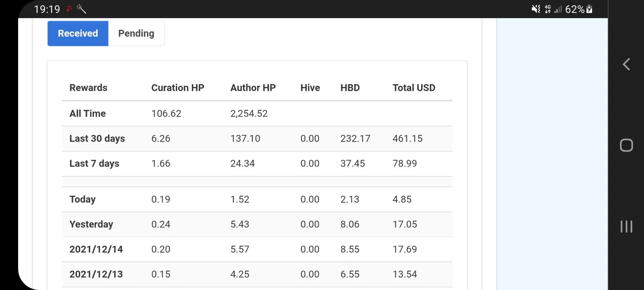
Task: Click the HBD column header
Action: coord(350,88)
